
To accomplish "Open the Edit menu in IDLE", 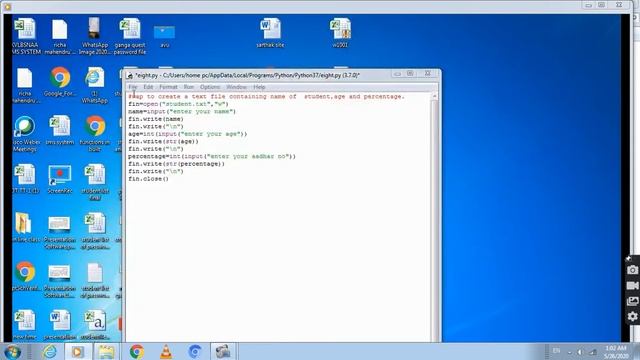I will pos(148,87).
